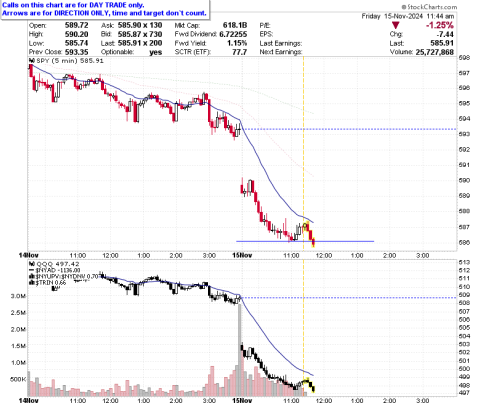Click the Bid quote 585.87 x 730

(140, 34)
